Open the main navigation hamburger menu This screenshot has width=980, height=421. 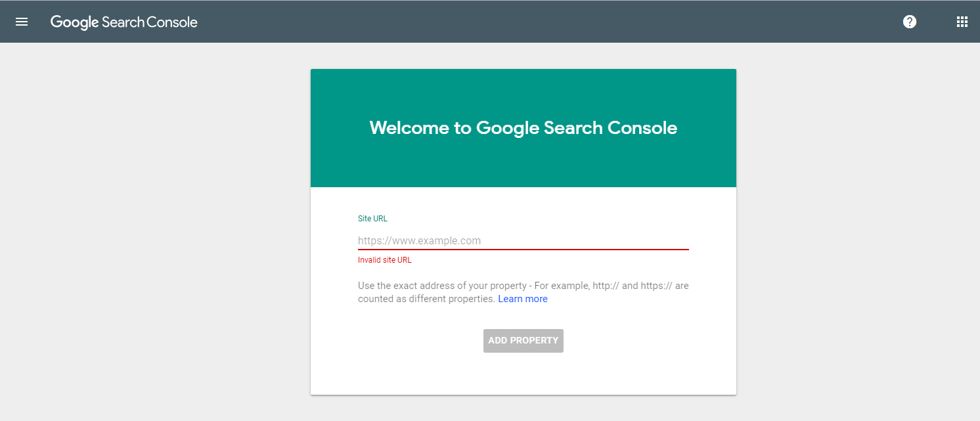[x=22, y=22]
